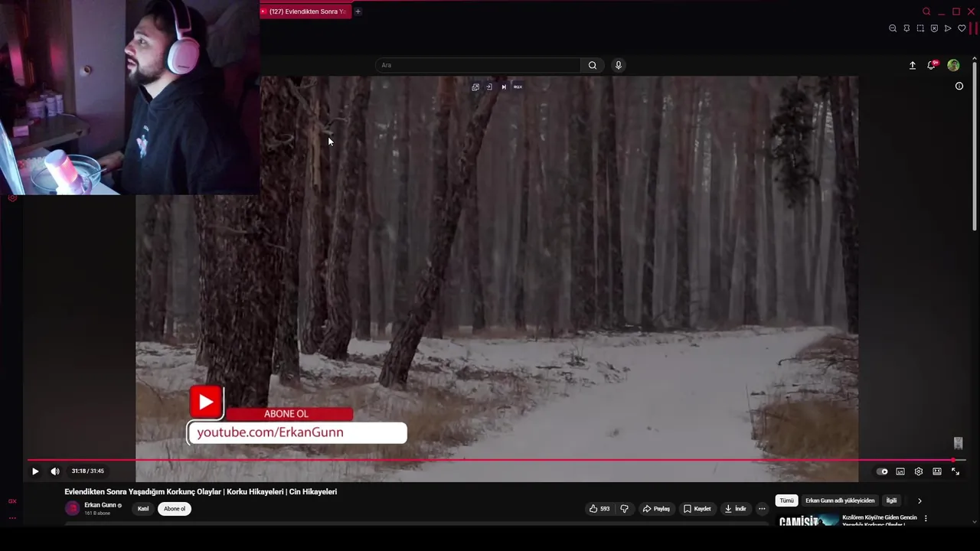Click the Paylaş share button

[x=656, y=509]
